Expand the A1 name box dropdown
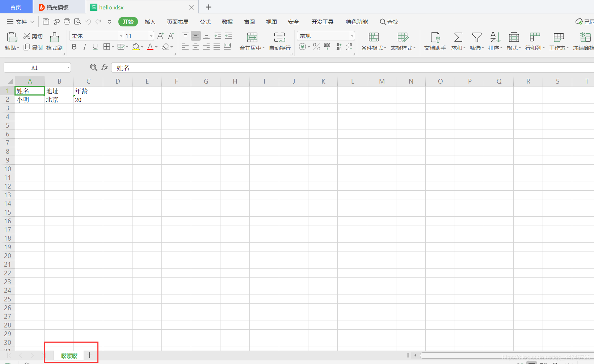 (68, 68)
